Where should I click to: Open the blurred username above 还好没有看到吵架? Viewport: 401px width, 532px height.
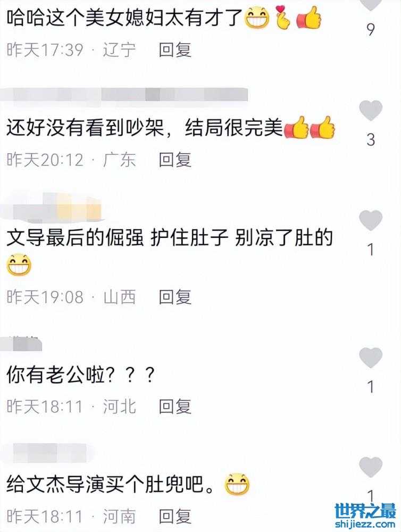(124, 95)
